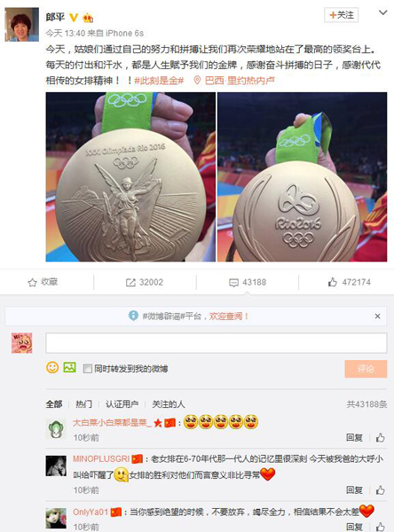
Task: Click the star favorite (收藏) icon
Action: (32, 282)
